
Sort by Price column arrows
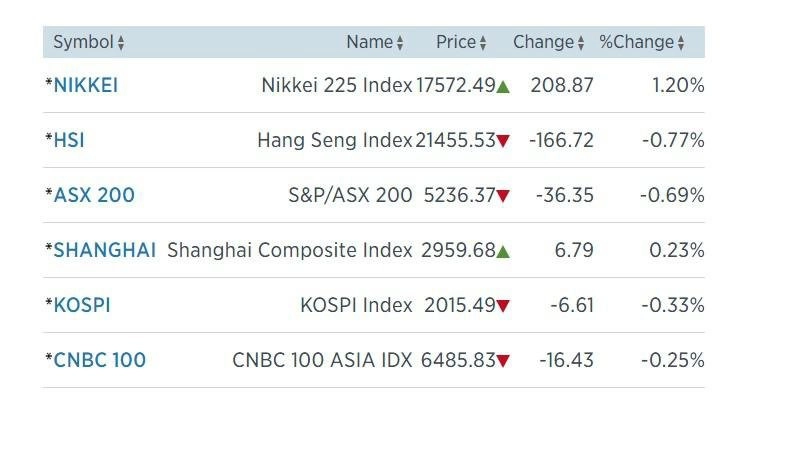483,43
